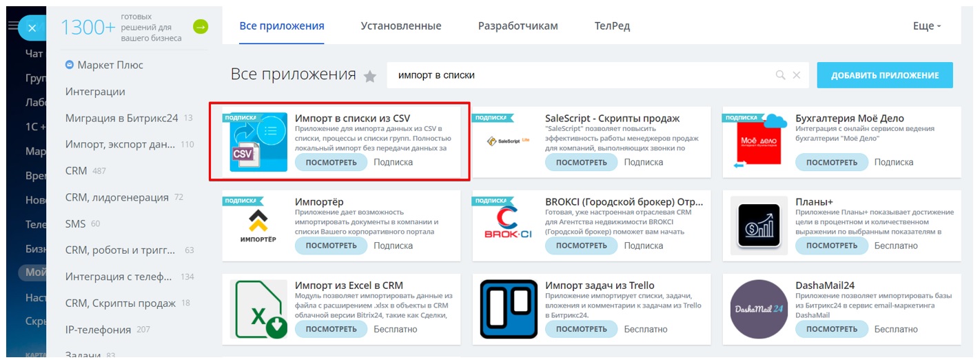Switch to the Установленные tab
Viewport: 980px width, 360px height.
[x=401, y=26]
